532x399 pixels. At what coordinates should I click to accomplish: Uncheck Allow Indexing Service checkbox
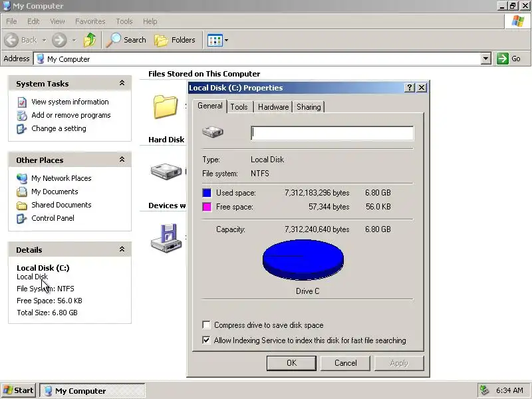tap(206, 340)
